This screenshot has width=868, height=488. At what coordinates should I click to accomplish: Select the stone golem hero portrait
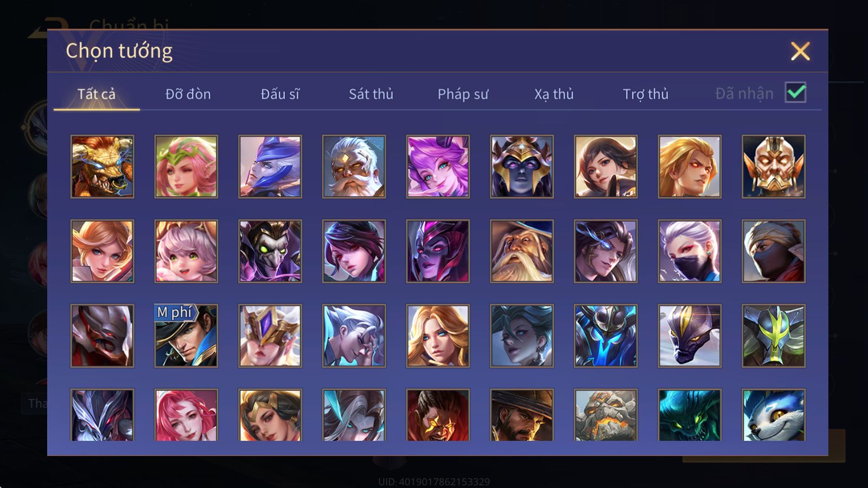[605, 415]
